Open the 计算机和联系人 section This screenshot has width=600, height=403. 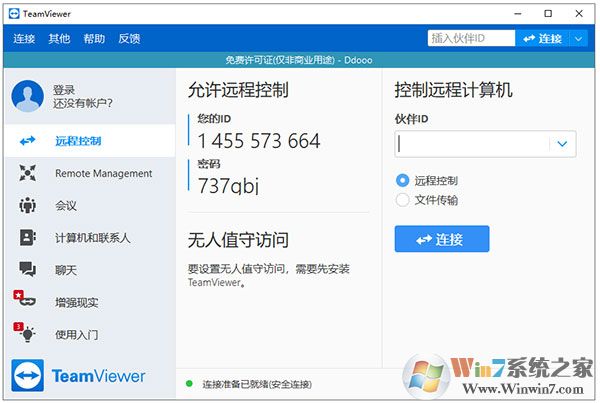click(90, 238)
